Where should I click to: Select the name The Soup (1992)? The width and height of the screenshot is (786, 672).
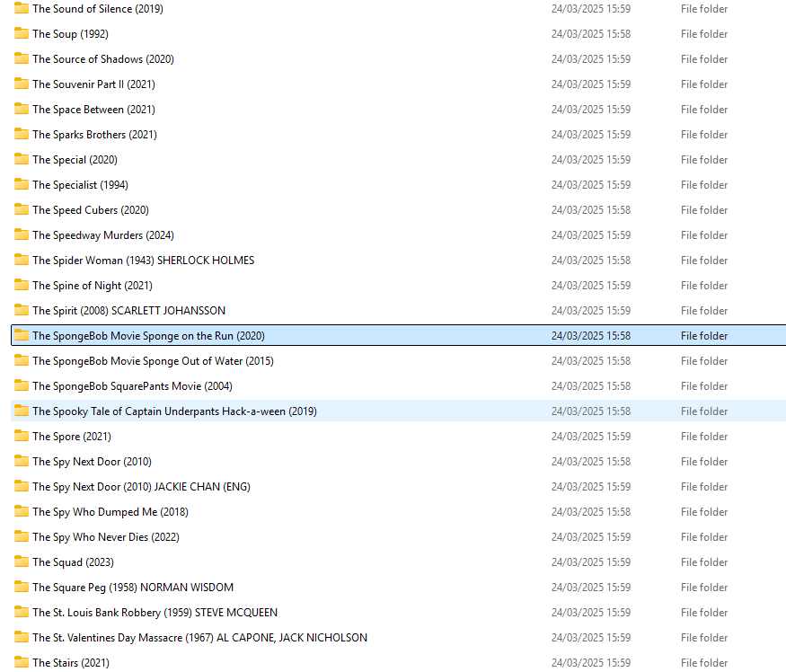[x=71, y=34]
